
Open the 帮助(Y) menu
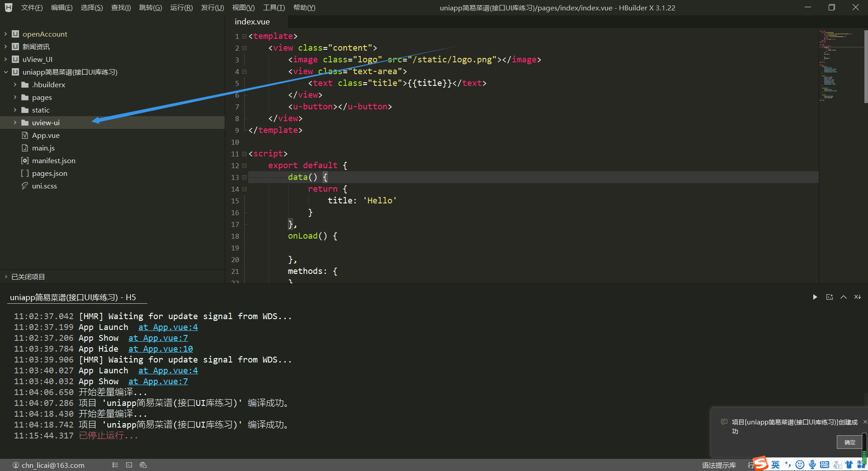click(x=304, y=8)
